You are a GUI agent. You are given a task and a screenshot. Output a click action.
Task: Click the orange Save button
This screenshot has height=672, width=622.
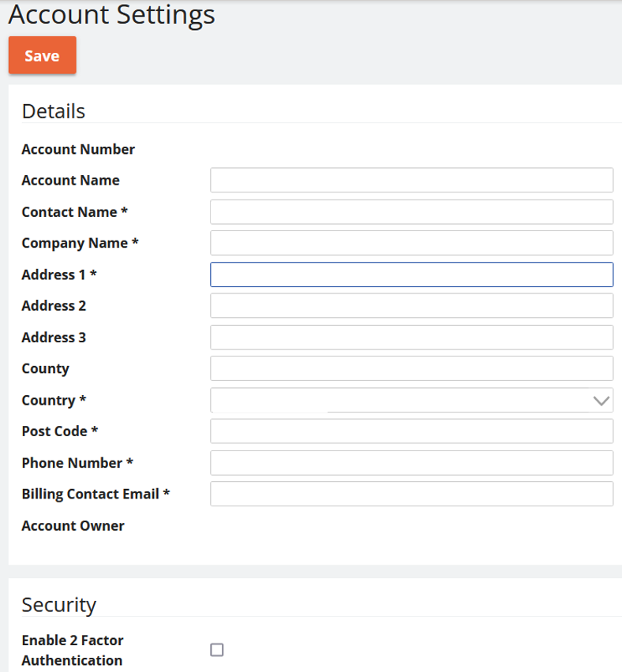point(43,55)
